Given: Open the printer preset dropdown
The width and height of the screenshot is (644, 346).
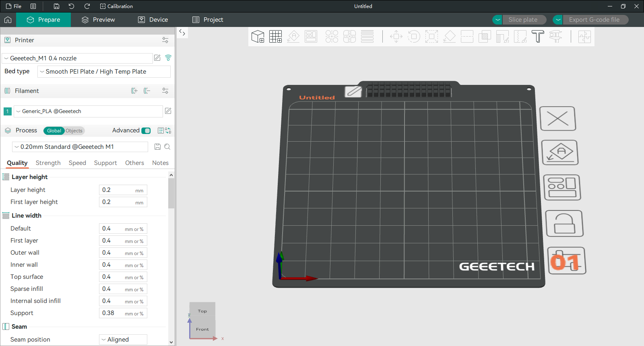Looking at the screenshot, I should click(x=77, y=58).
